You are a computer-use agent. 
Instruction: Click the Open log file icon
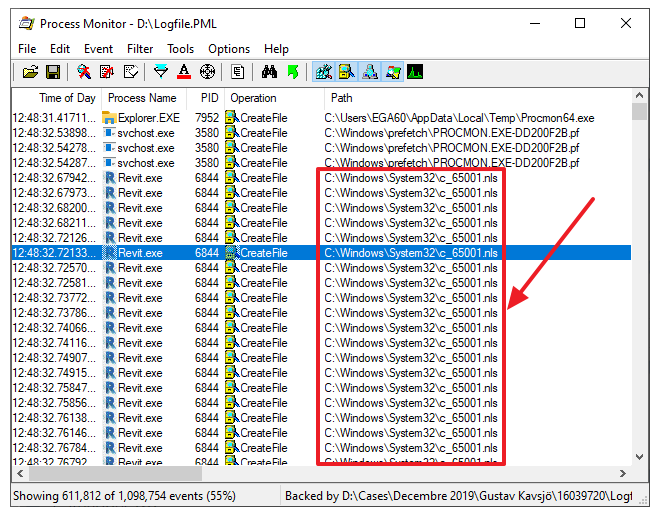click(30, 72)
